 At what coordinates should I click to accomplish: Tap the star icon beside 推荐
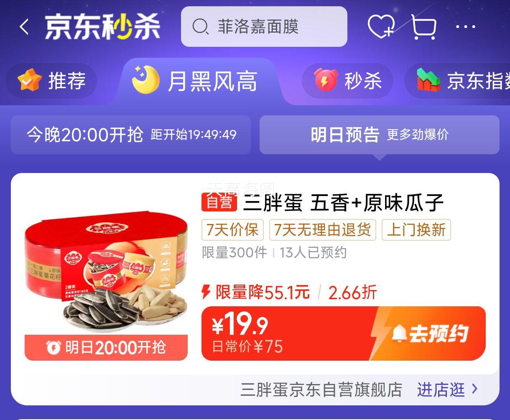click(30, 81)
